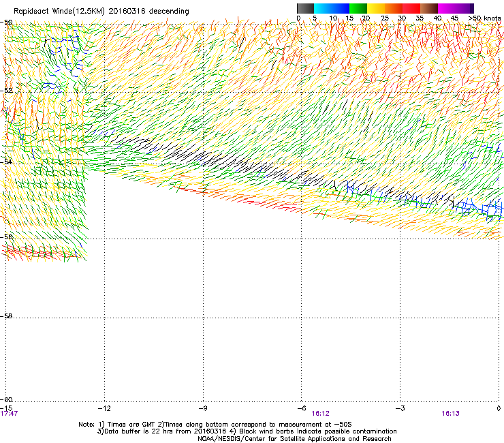Click the gray 0-5 knots color segment

pos(305,8)
